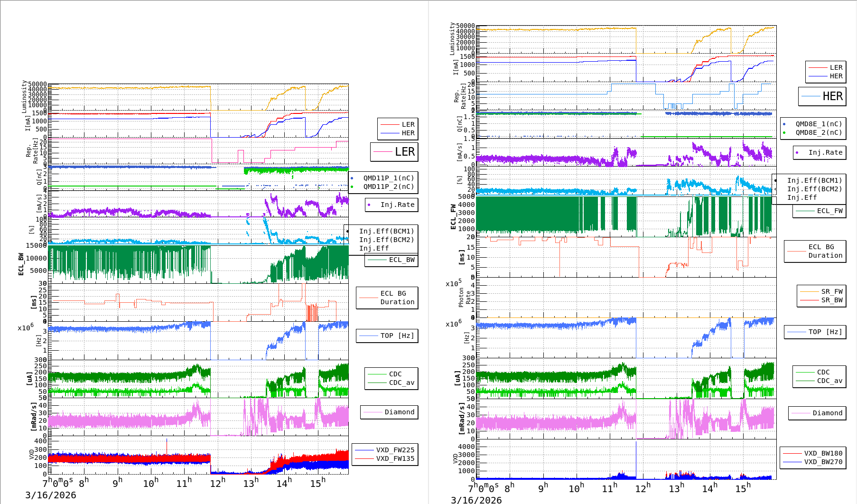Select the VXD_BW180 legend entry
The image size is (857, 504).
(823, 453)
